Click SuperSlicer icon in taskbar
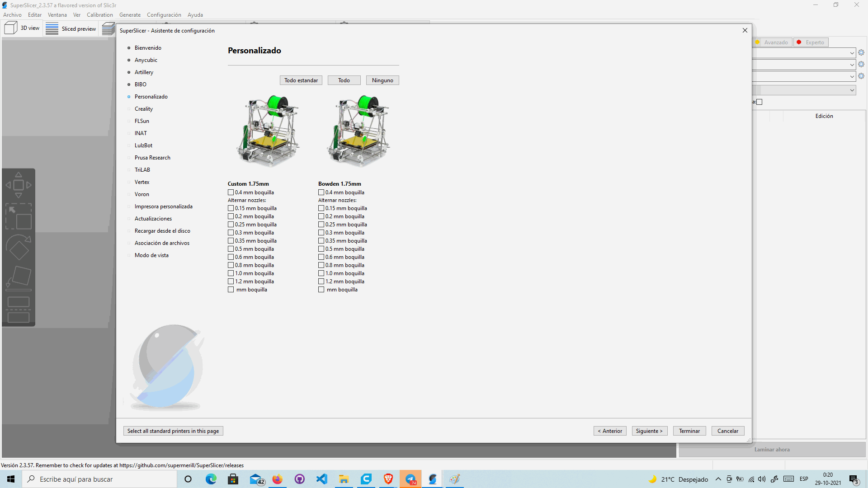The image size is (868, 488). click(433, 479)
